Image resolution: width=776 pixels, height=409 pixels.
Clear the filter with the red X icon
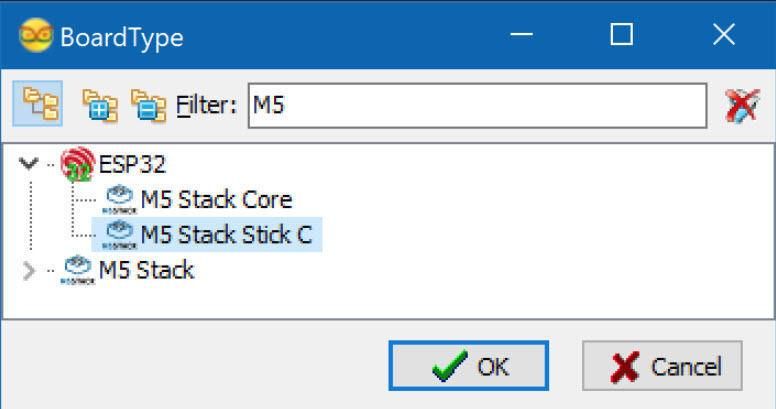pyautogui.click(x=741, y=105)
